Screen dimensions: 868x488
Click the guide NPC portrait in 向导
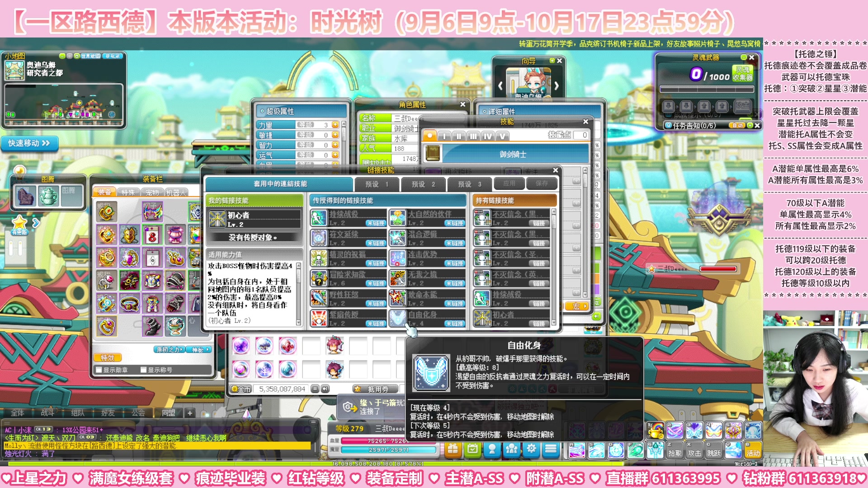(x=528, y=83)
